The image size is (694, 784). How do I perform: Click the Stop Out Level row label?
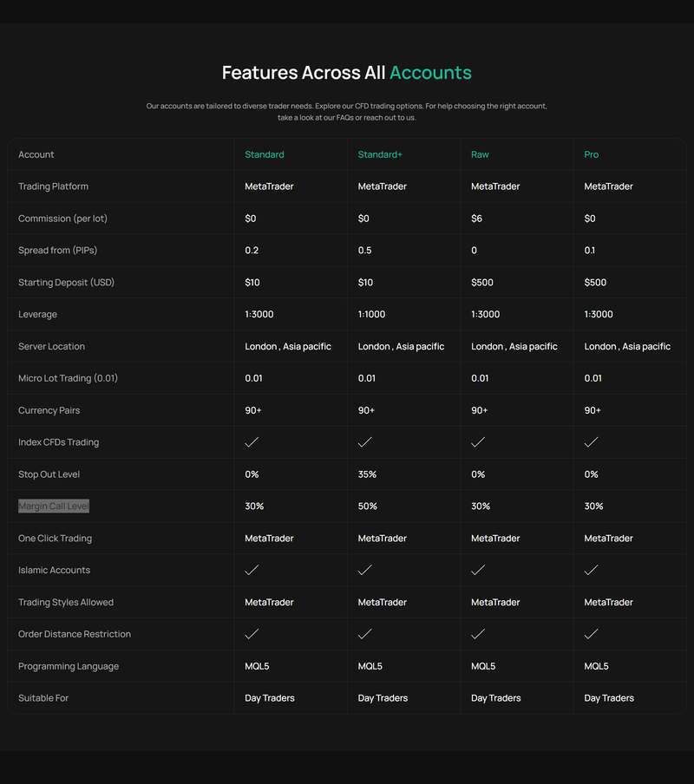tap(49, 474)
